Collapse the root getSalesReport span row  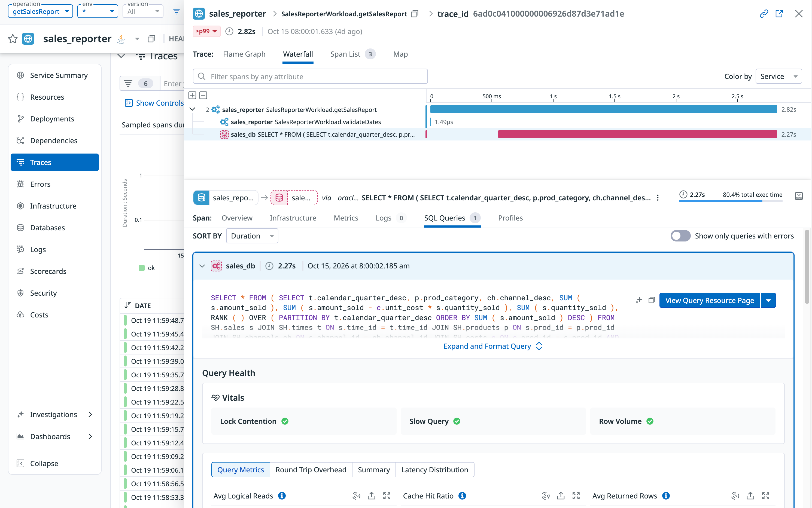[192, 109]
